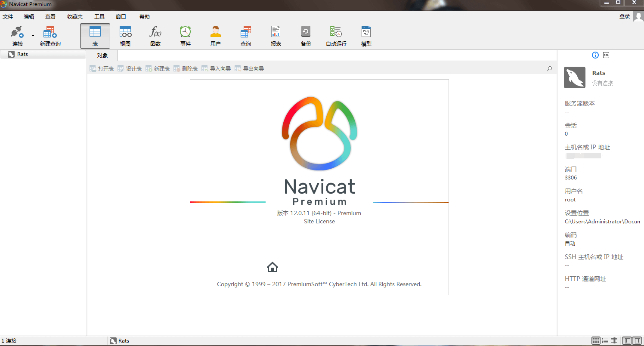Click the Site License text

tap(319, 221)
